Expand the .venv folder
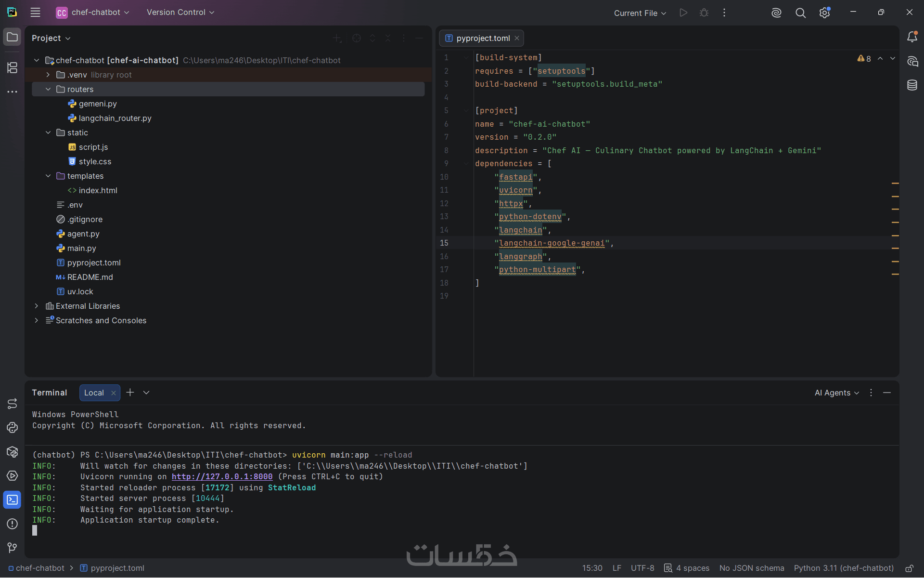Viewport: 924px width, 578px height. click(x=48, y=75)
